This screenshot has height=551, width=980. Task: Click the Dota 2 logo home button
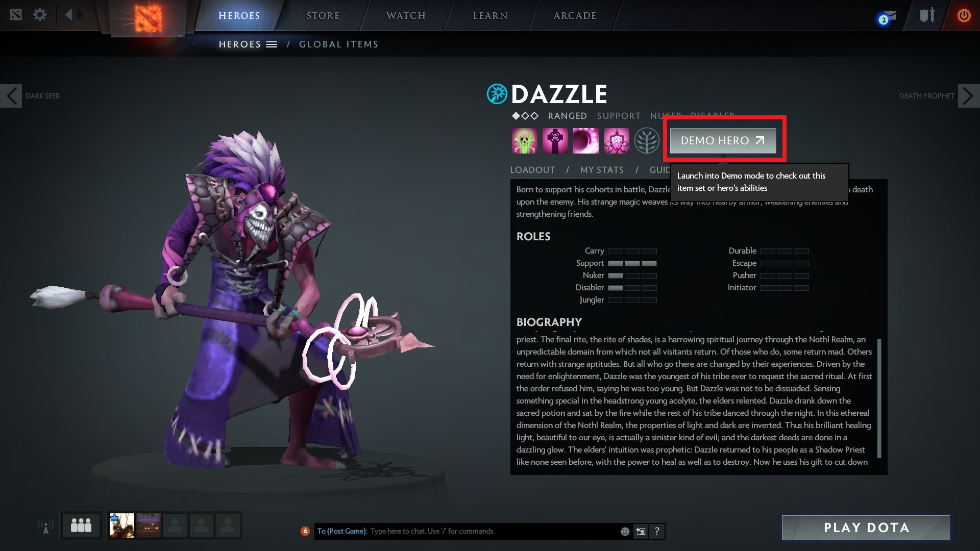click(x=148, y=18)
